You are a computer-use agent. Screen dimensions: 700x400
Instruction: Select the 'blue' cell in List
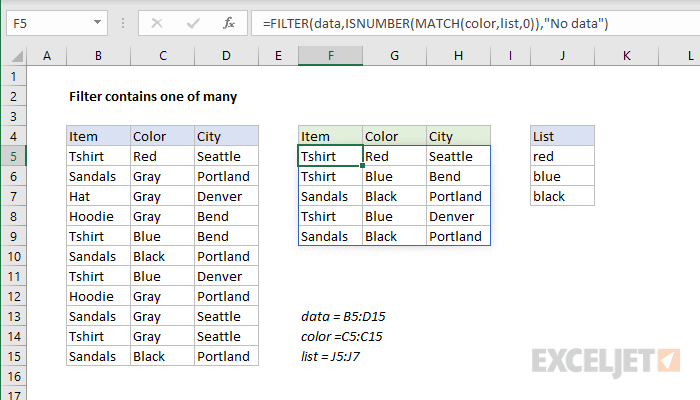coord(562,176)
